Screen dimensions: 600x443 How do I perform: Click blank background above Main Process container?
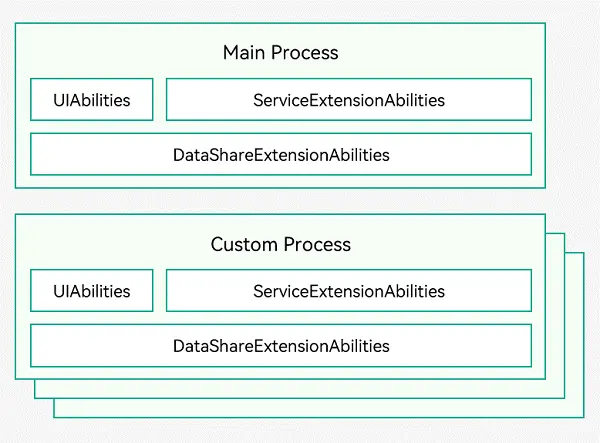(x=300, y=11)
